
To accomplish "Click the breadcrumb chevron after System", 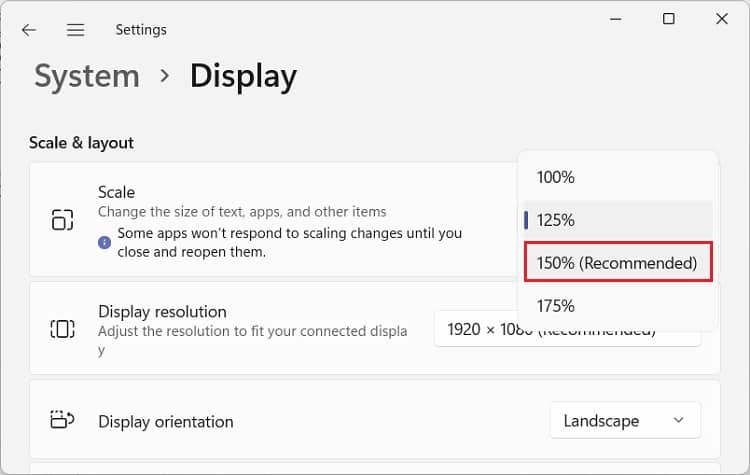I will (x=166, y=77).
